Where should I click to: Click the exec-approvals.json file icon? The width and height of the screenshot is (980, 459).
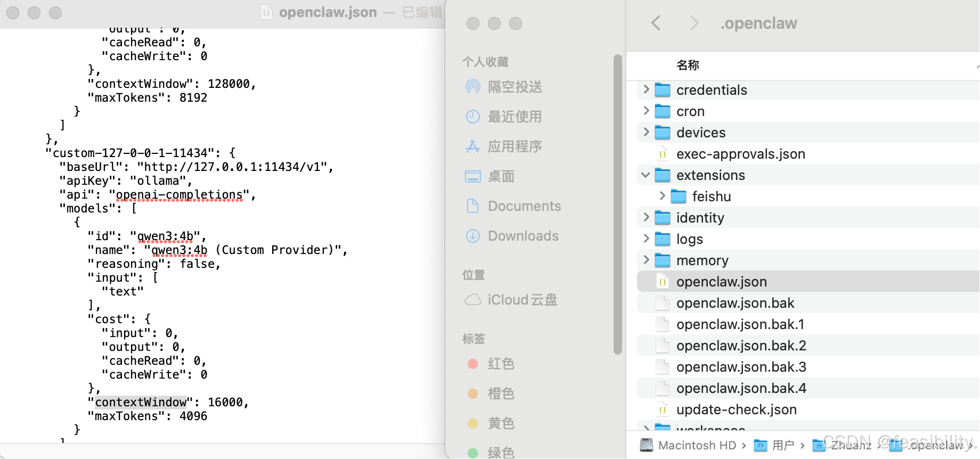click(663, 154)
